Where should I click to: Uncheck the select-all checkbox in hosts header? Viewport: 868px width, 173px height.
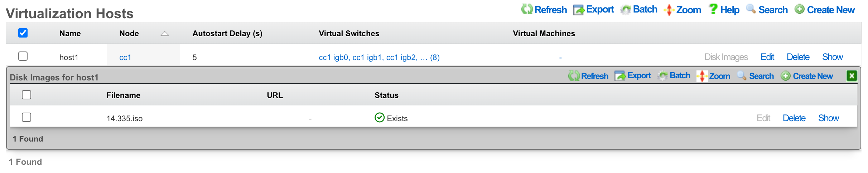[x=23, y=33]
